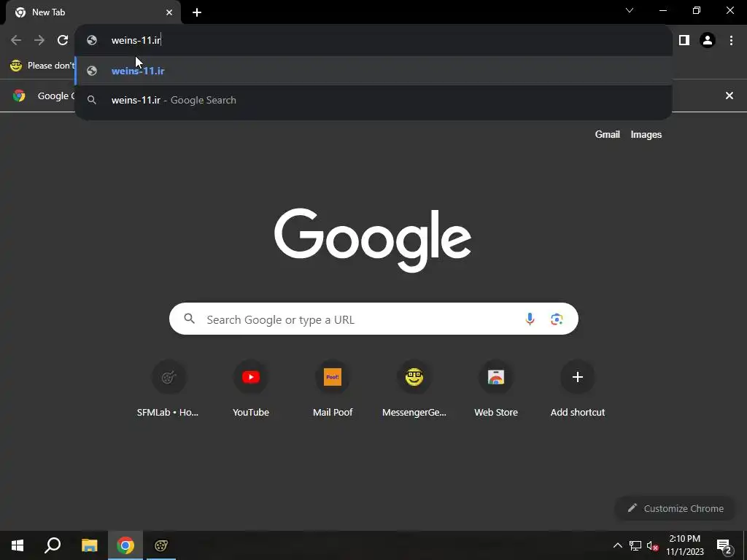Viewport: 747px width, 560px height.
Task: Dismiss the Google Chrome info bar
Action: 729,96
